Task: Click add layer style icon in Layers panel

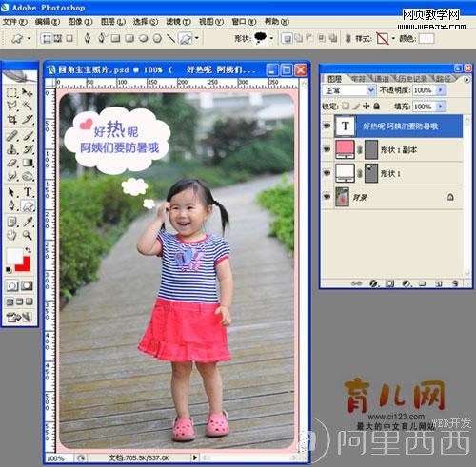Action: tap(374, 283)
